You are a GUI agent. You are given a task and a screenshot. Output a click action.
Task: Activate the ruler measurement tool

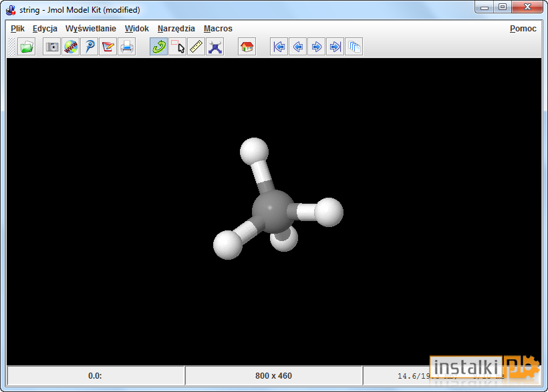click(x=196, y=47)
